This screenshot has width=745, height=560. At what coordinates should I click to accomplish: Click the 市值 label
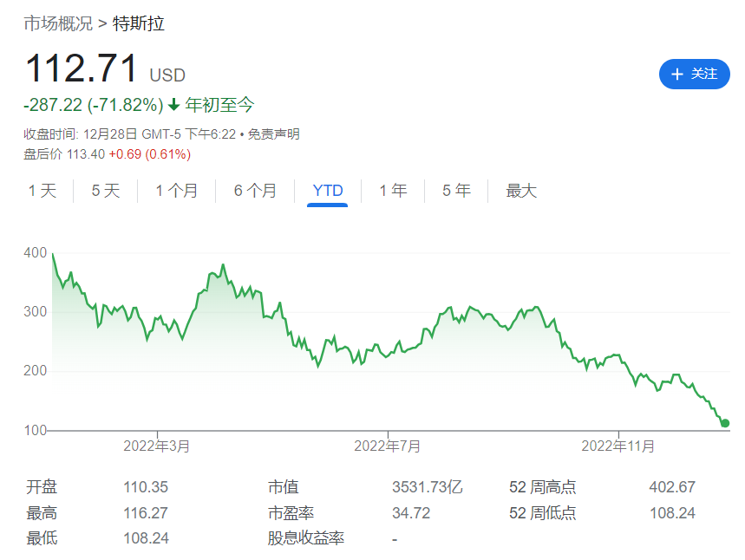point(284,487)
